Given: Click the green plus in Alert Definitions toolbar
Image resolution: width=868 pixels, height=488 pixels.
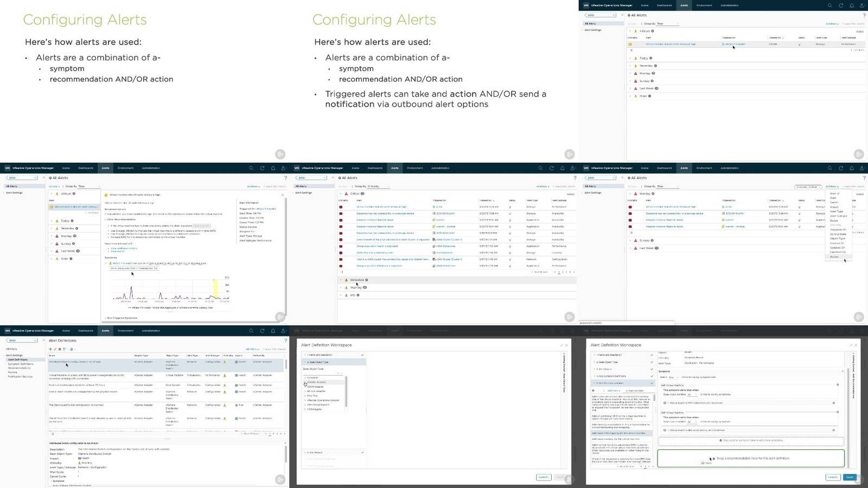Looking at the screenshot, I should (x=50, y=349).
